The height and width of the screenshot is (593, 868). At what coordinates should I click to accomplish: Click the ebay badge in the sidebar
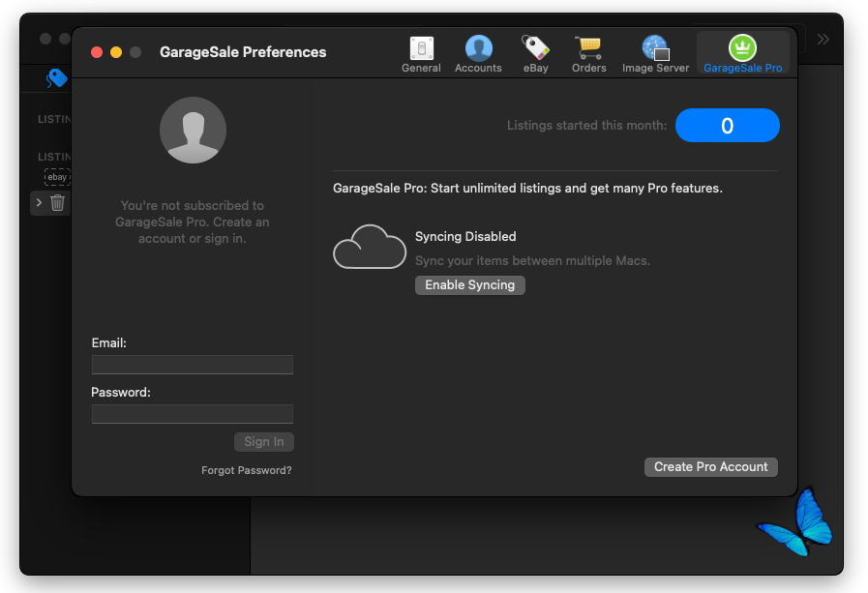(x=57, y=177)
